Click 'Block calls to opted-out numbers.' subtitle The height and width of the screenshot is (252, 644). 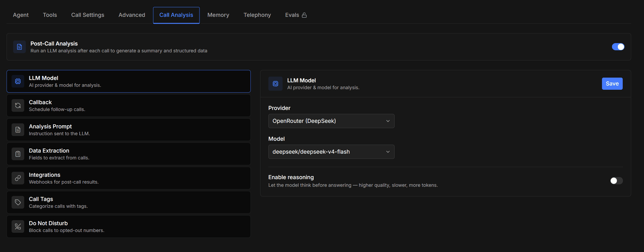tap(66, 230)
